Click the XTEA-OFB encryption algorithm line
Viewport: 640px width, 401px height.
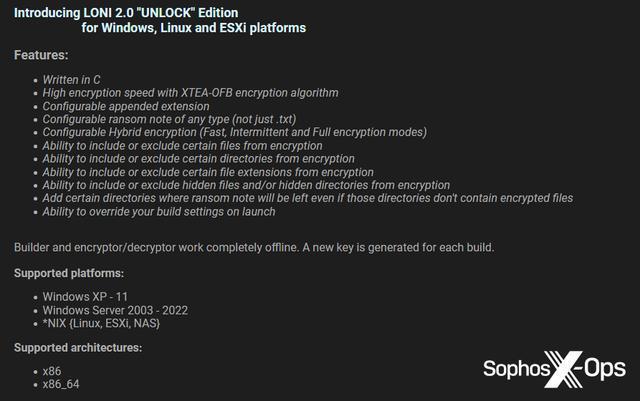(190, 92)
